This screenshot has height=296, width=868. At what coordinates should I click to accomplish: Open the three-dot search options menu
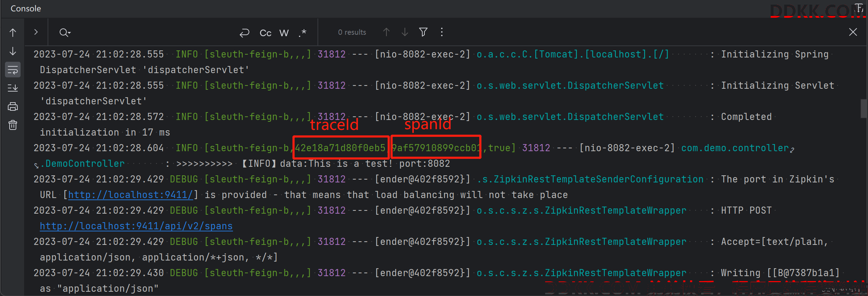pos(442,32)
